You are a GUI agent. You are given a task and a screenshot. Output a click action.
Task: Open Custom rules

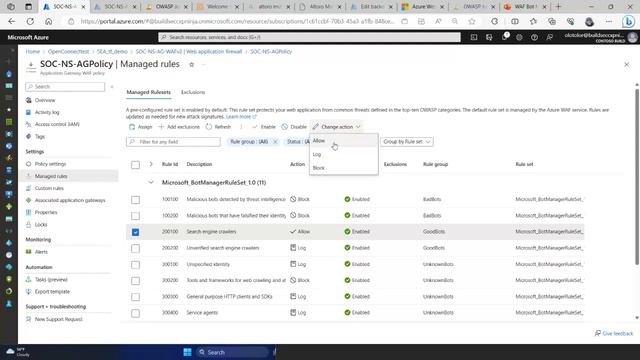tap(49, 188)
